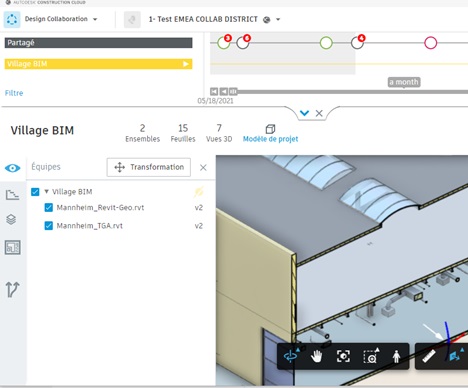The height and width of the screenshot is (388, 468).
Task: Open the Section analysis tool
Action: click(455, 356)
